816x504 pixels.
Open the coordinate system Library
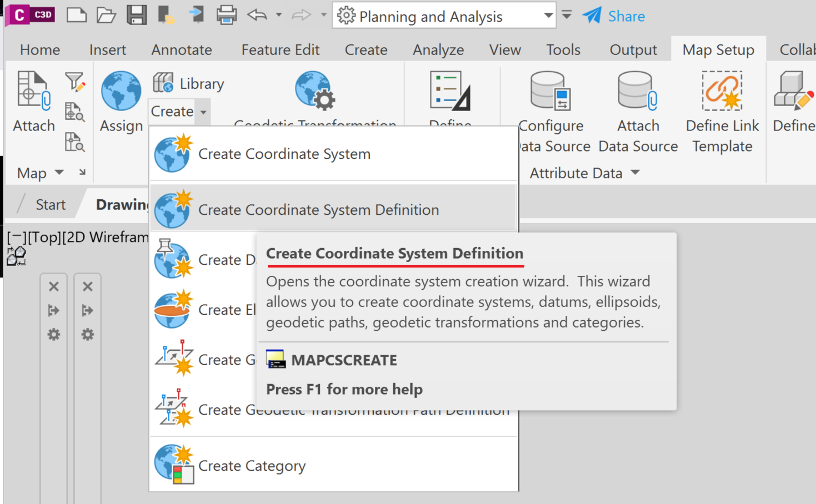[x=189, y=83]
